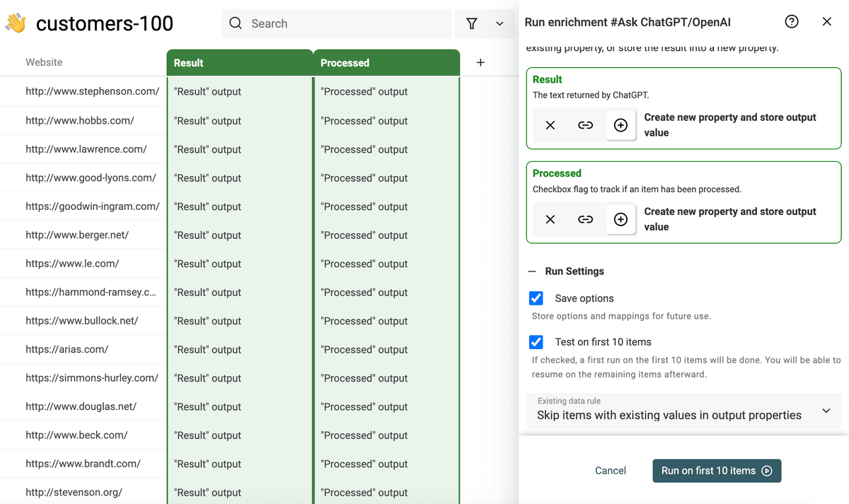Click the X icon in Result output box
Screen dimensions: 849x504
click(550, 125)
